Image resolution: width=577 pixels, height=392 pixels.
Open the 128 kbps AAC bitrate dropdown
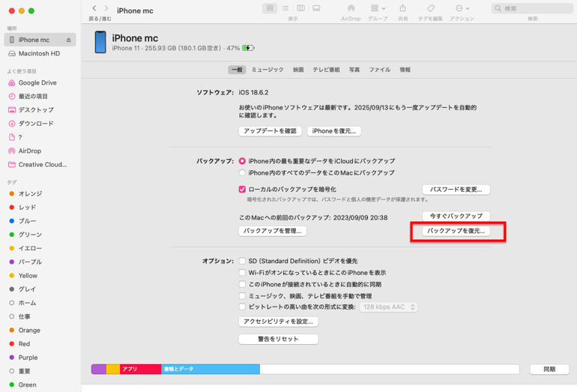point(388,307)
